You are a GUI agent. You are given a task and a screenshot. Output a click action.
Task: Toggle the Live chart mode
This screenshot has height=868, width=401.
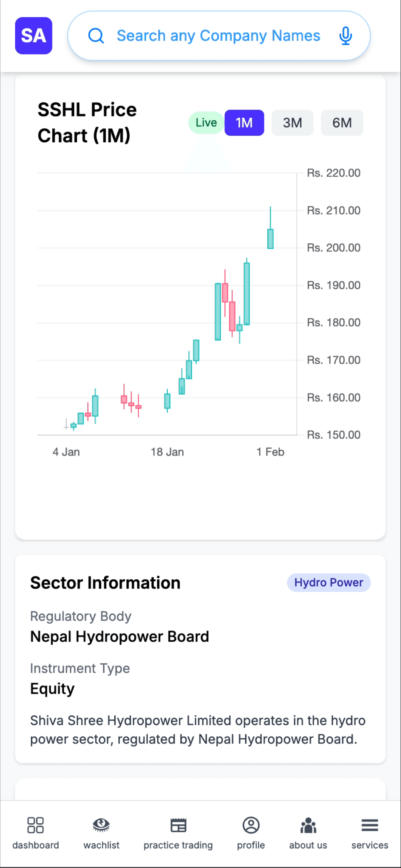pyautogui.click(x=206, y=123)
